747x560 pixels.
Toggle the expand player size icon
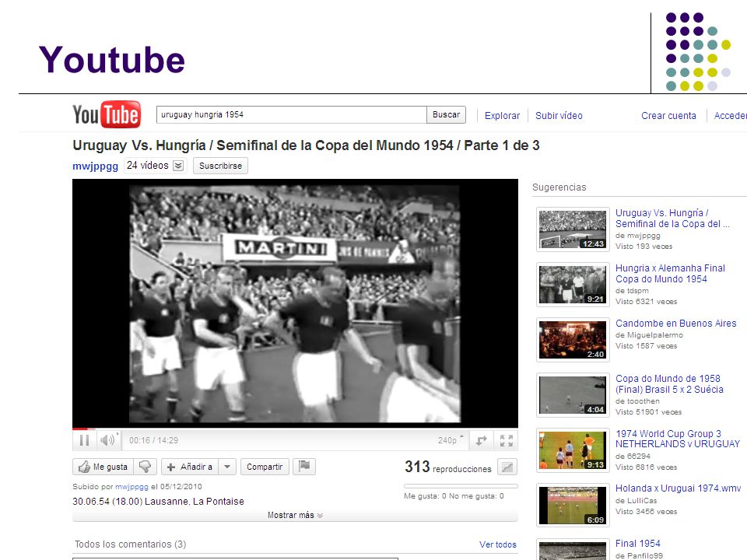click(481, 440)
